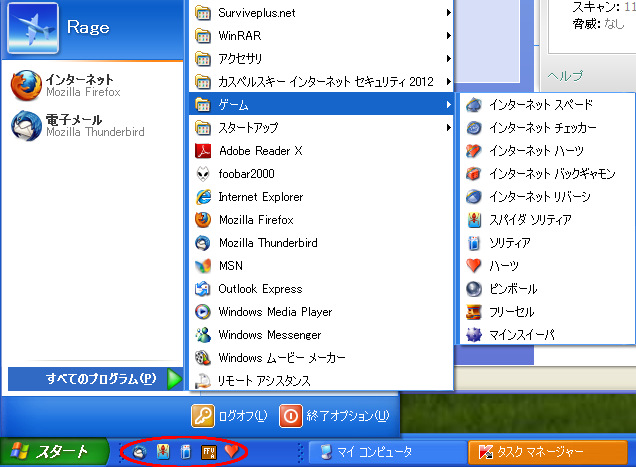Launch foobar2000 from the programs list

click(x=246, y=173)
